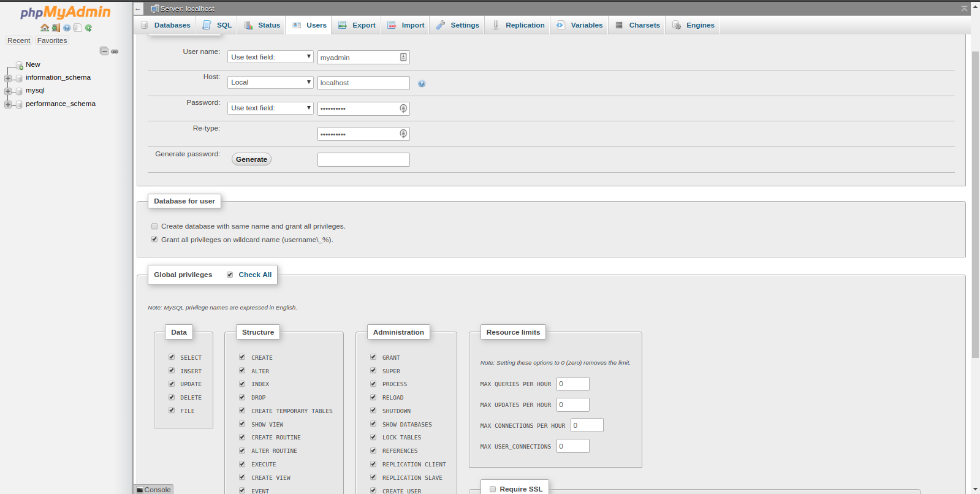Image resolution: width=980 pixels, height=494 pixels.
Task: Enable 'Create database with same name' checkbox
Action: pos(154,226)
